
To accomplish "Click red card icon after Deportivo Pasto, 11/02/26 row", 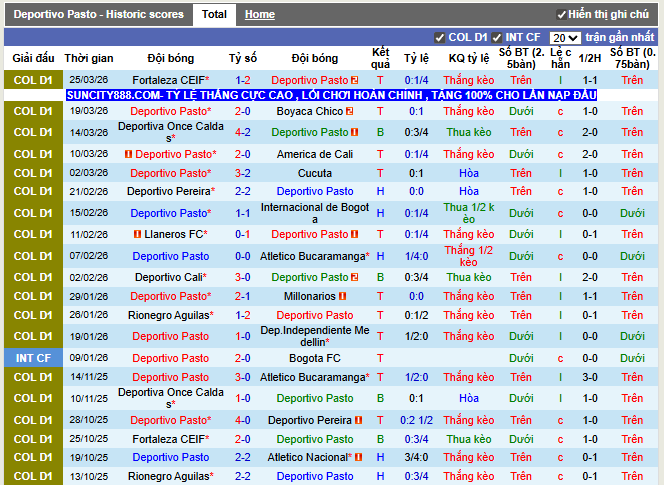I will [x=354, y=234].
